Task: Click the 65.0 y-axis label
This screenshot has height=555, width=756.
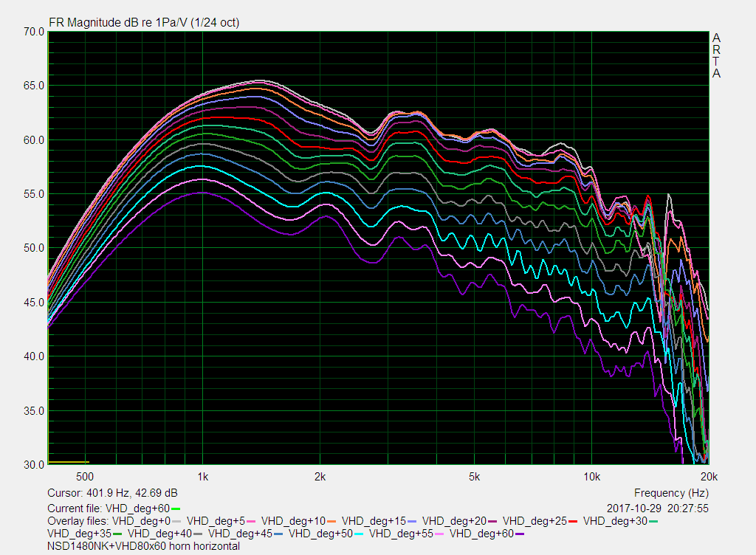Action: point(34,86)
